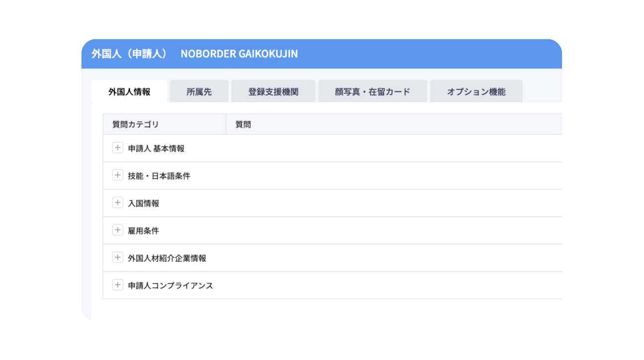The height and width of the screenshot is (360, 644).
Task: Open the 登録支援機関 tab
Action: tap(273, 92)
